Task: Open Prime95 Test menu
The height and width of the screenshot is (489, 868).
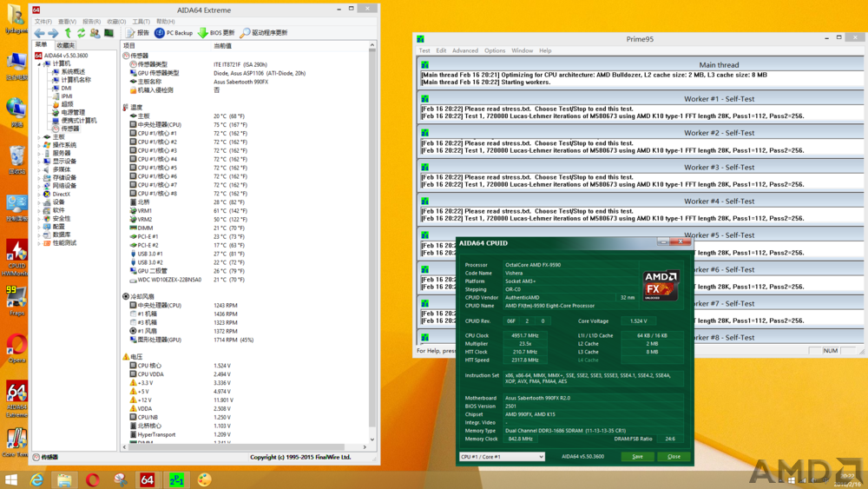Action: click(x=424, y=50)
